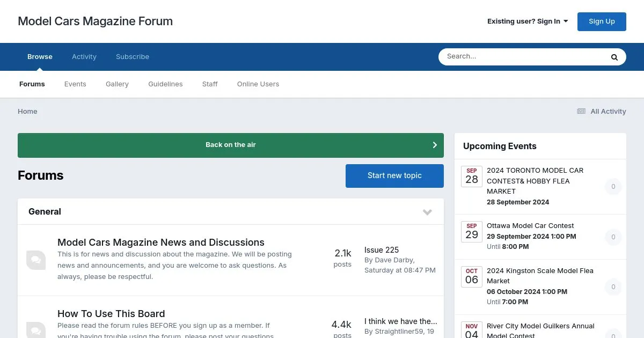The height and width of the screenshot is (338, 644).
Task: Open the SEP 28 calendar date icon
Action: click(472, 176)
